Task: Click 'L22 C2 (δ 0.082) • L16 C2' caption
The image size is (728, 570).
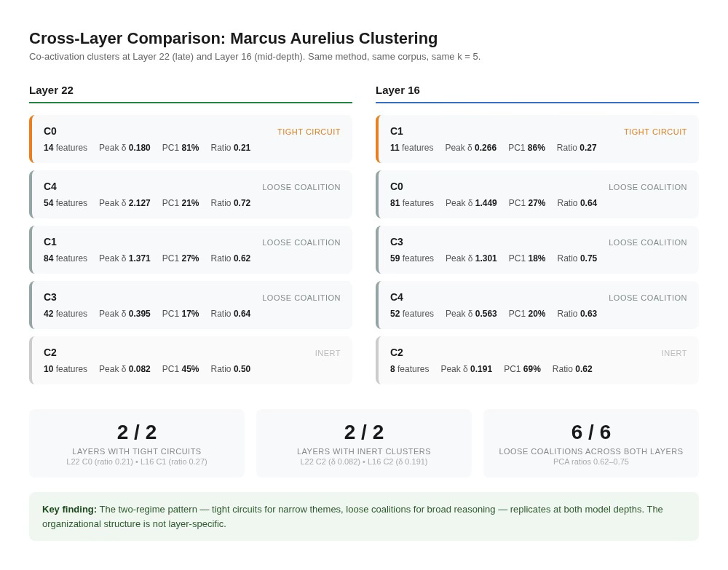Action: pos(364,462)
